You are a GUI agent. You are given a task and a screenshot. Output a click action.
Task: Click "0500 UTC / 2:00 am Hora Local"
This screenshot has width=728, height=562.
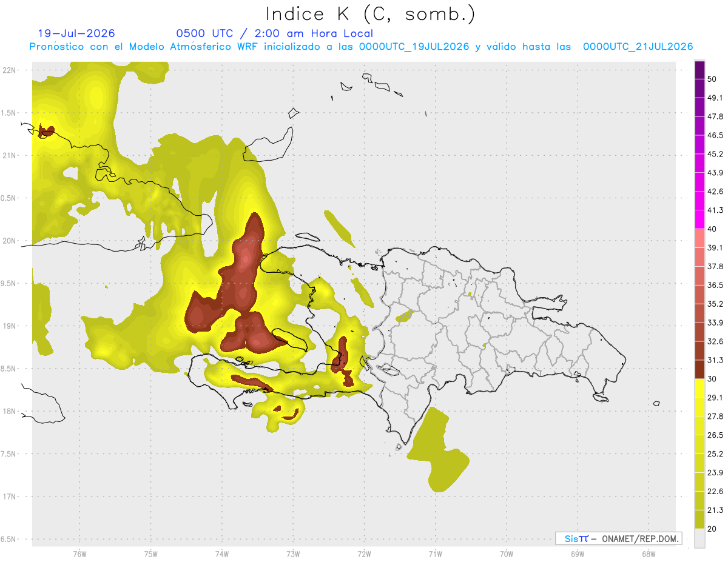click(275, 33)
